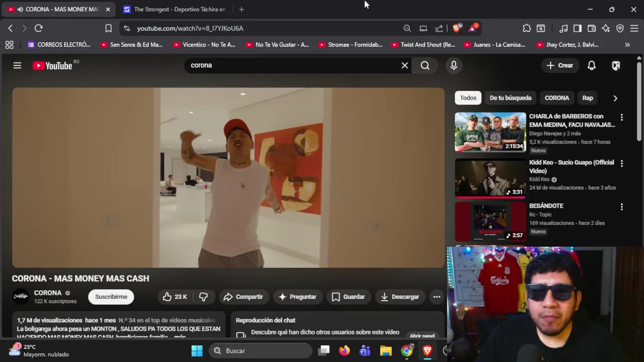The width and height of the screenshot is (644, 362).
Task: Open Brave Rewards triangle icon
Action: (x=473, y=28)
